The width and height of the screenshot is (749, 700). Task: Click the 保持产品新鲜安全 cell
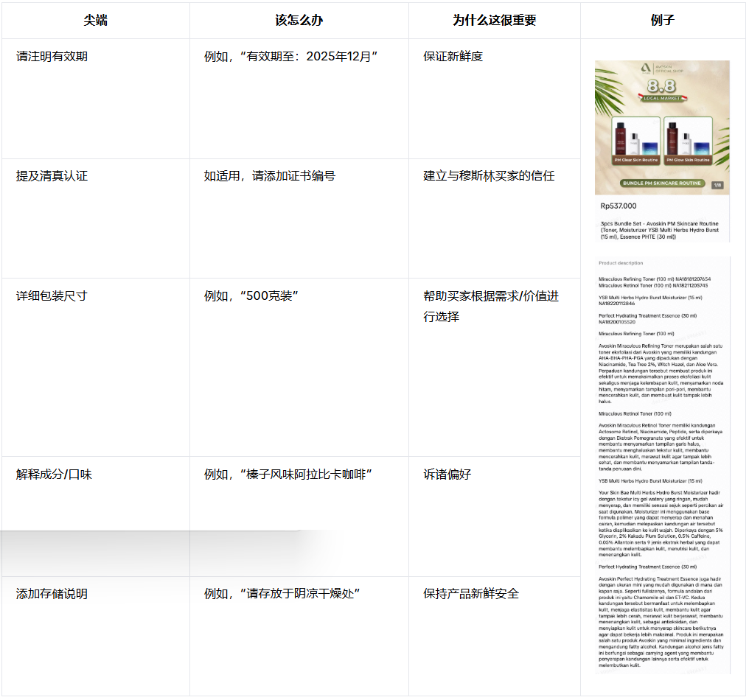470,594
